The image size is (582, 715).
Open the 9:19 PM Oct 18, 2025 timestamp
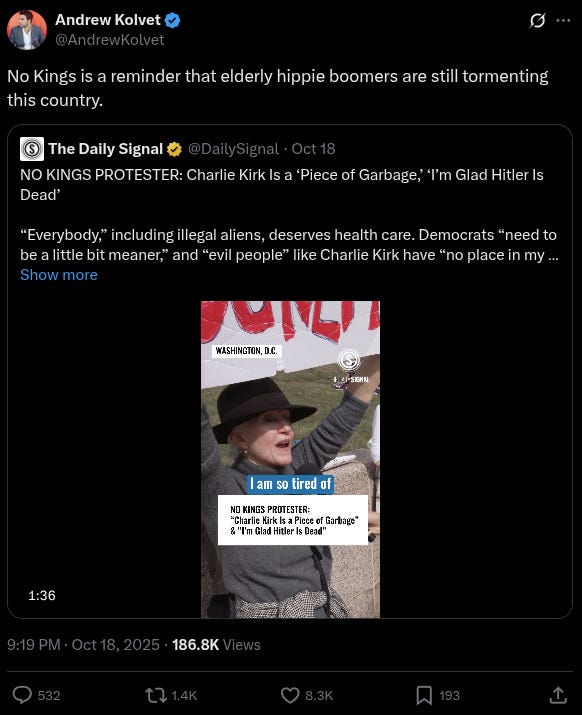(x=83, y=644)
